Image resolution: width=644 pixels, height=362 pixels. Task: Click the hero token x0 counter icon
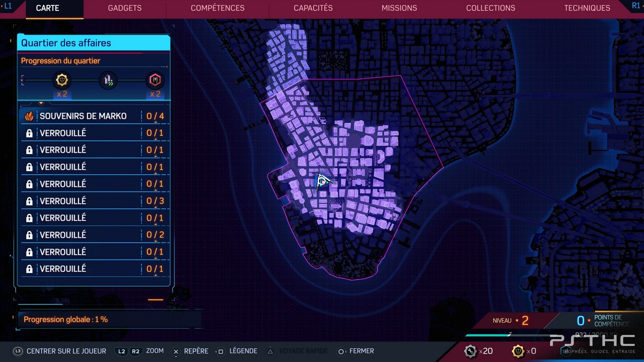(518, 351)
